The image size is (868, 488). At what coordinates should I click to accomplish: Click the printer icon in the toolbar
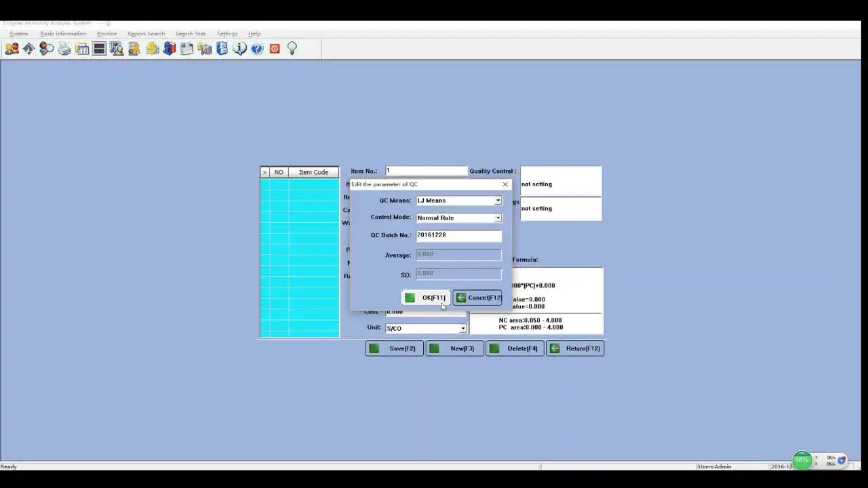(64, 49)
